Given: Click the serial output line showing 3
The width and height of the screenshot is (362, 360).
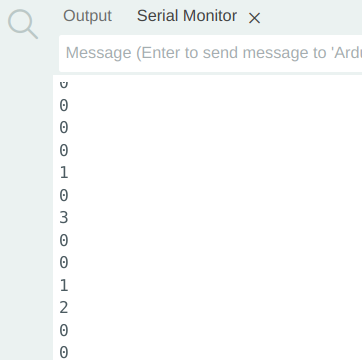Looking at the screenshot, I should (64, 218).
